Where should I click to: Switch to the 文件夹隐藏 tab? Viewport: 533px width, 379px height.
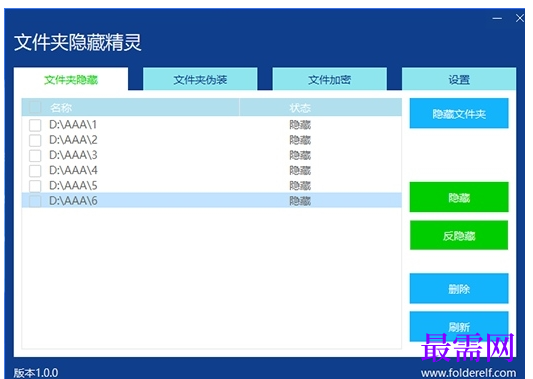point(71,79)
